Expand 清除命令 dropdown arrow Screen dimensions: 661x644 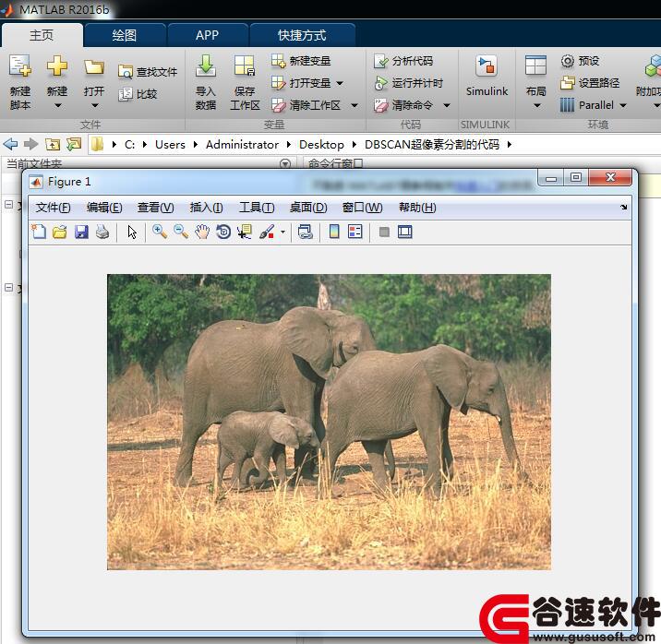tap(447, 105)
